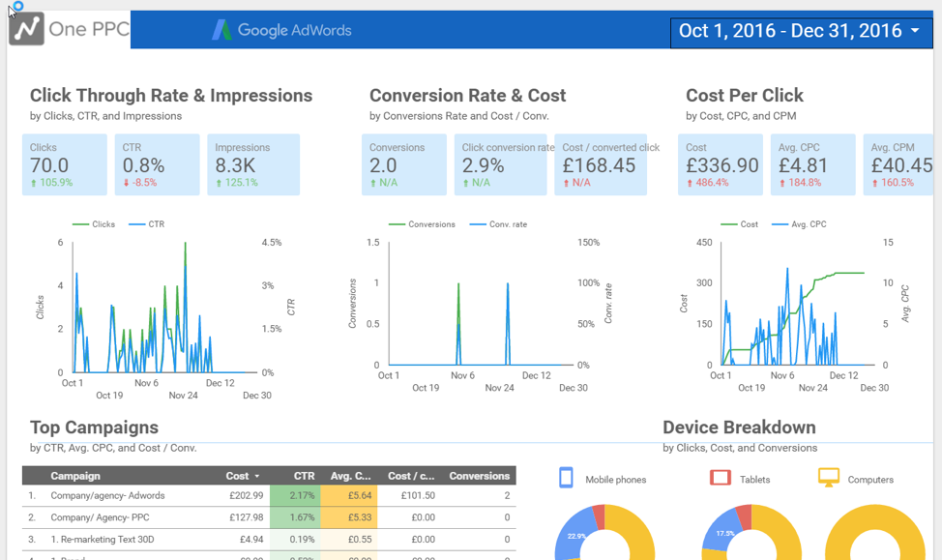Click the Conversions table column header

[479, 476]
